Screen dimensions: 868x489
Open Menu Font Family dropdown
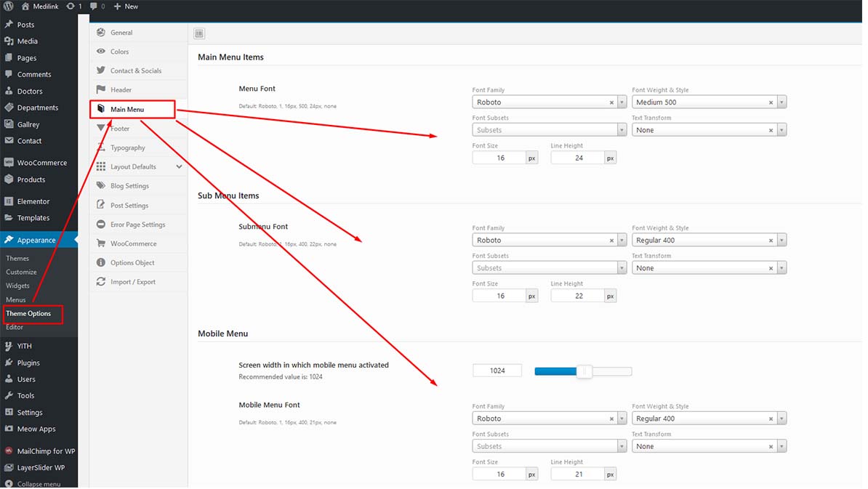(x=549, y=102)
